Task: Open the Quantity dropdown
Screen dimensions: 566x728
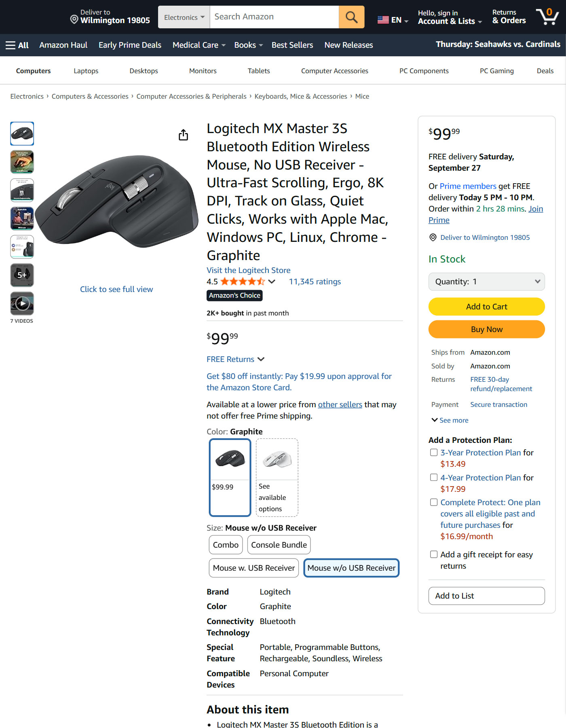Action: coord(486,281)
